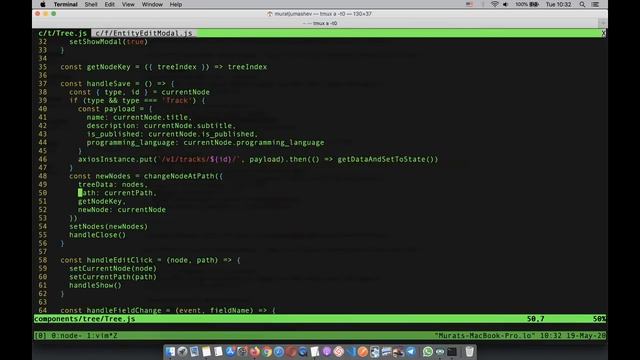Click the volume icon in menu bar
The height and width of the screenshot is (360, 640).
pyautogui.click(x=506, y=4)
